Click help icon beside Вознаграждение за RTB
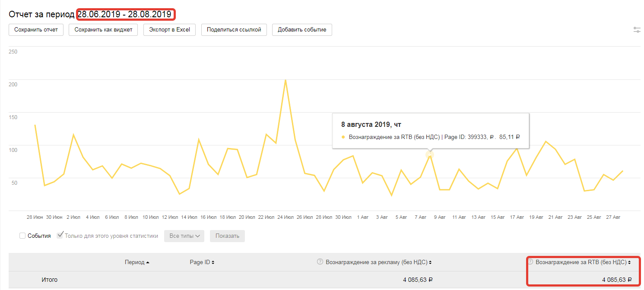Screen dimensions: 644x290 click(x=530, y=262)
